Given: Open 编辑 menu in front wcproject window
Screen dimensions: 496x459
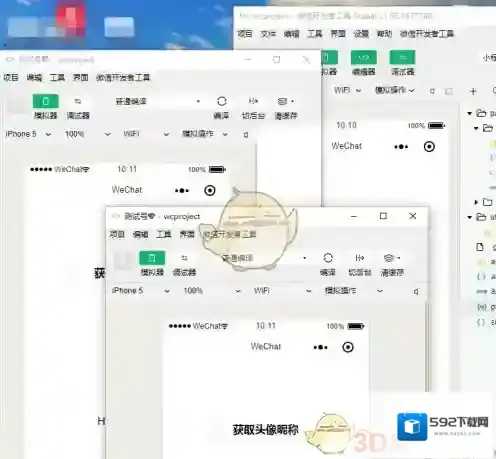Looking at the screenshot, I should 140,234.
